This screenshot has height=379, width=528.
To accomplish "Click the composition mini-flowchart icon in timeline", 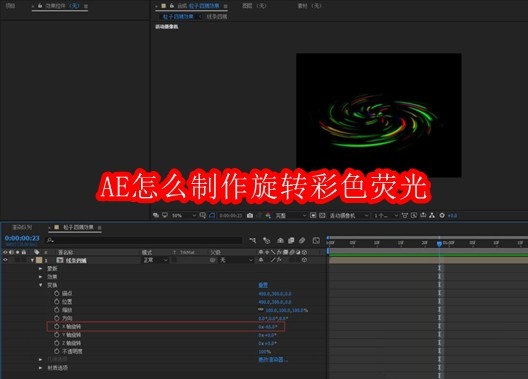I will 253,240.
